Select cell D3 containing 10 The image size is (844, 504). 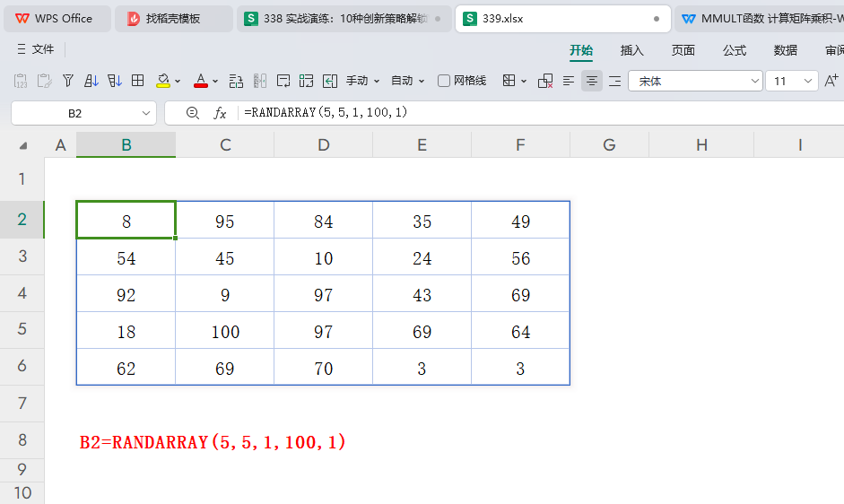(324, 256)
